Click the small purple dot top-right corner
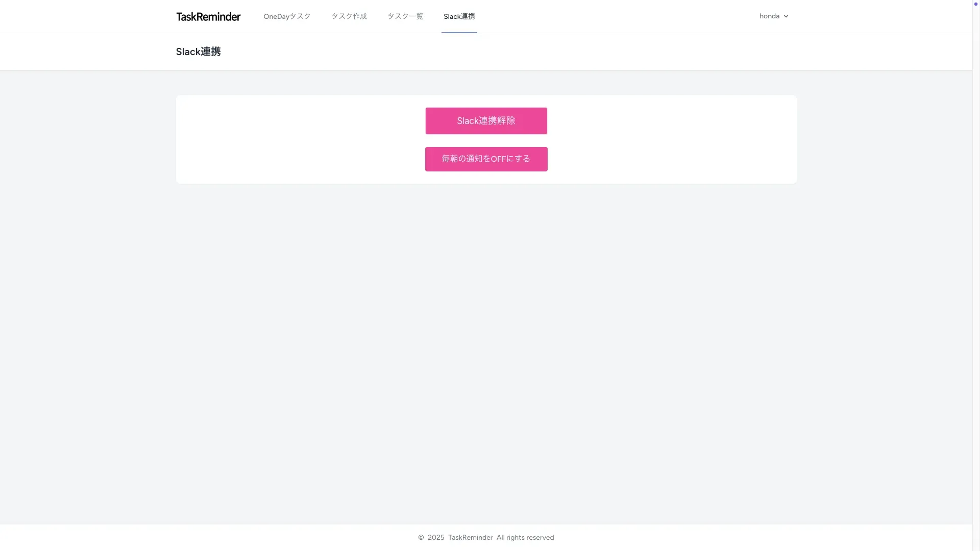 coord(976,4)
